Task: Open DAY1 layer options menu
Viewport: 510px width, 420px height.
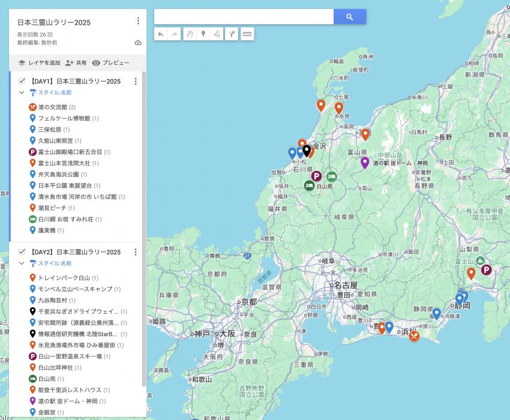Action: coord(136,82)
